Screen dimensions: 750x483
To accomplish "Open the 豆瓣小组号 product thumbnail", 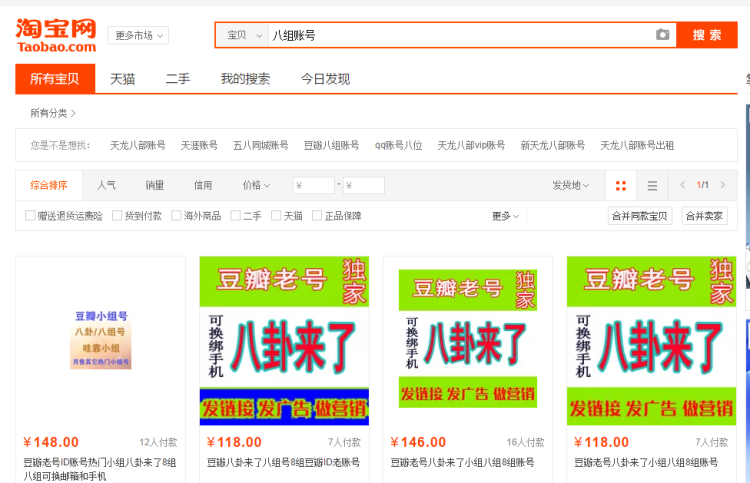I will click(x=100, y=340).
